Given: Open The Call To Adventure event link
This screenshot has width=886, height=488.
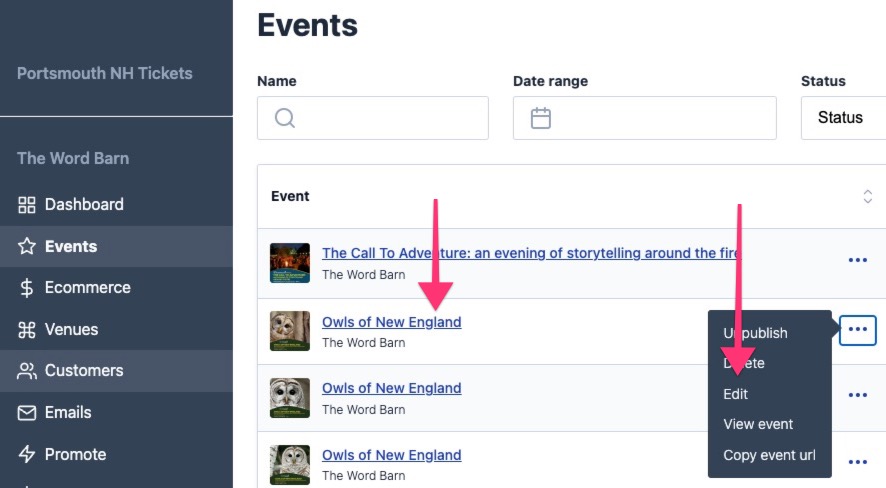Looking at the screenshot, I should pos(531,253).
